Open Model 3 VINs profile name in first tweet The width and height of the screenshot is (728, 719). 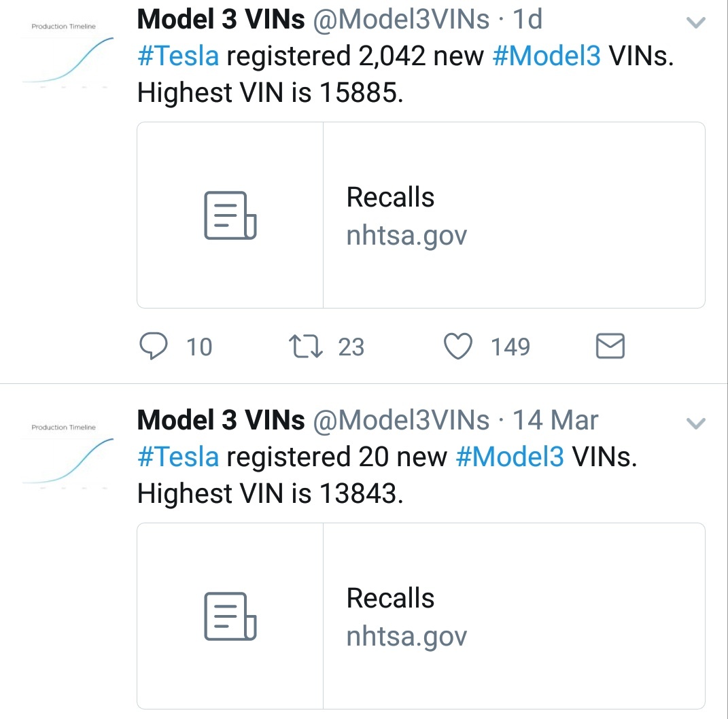click(221, 20)
